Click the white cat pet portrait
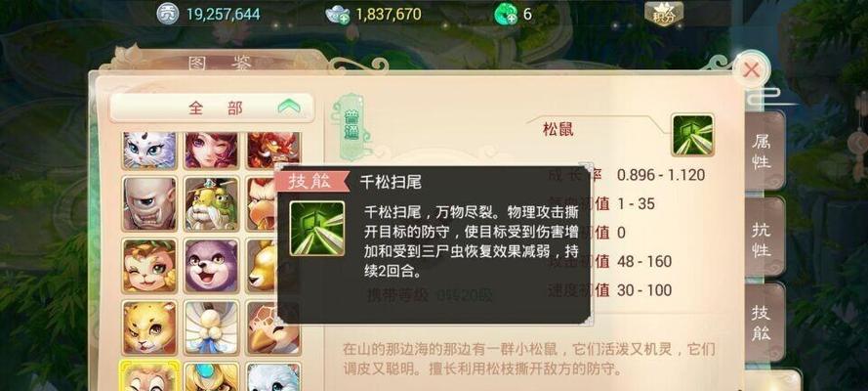Screen dimensions: 868x391 click(149, 150)
